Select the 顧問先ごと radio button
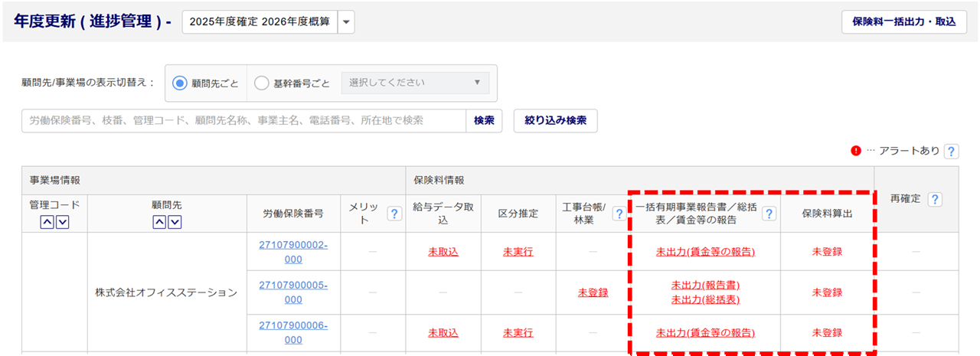The height and width of the screenshot is (356, 980). 181,83
